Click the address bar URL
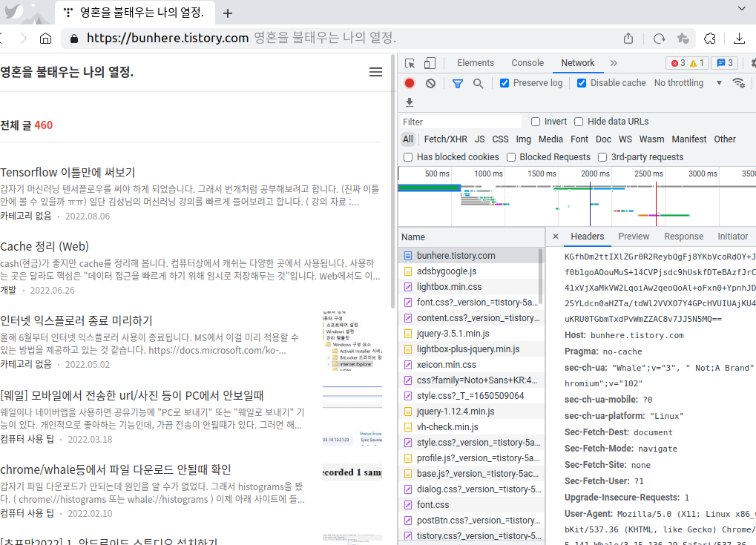The height and width of the screenshot is (545, 756). coord(168,38)
